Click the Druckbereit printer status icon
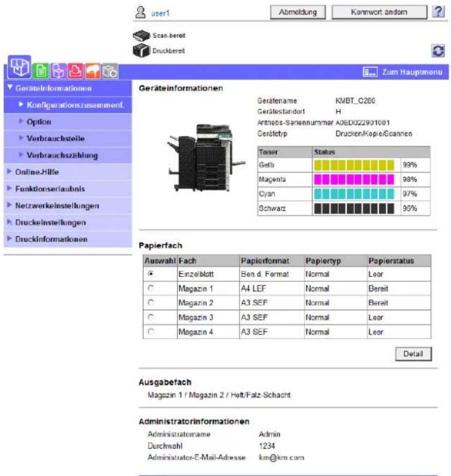 coord(141,50)
